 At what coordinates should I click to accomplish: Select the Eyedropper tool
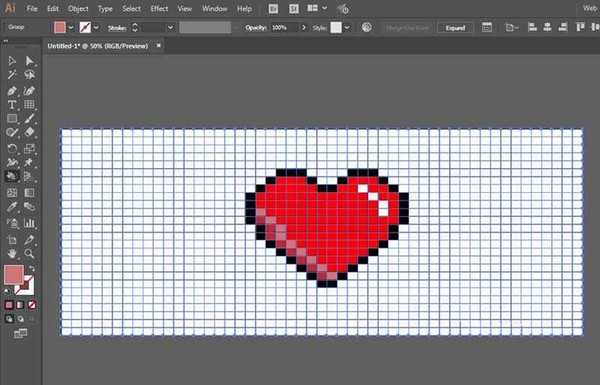click(12, 207)
